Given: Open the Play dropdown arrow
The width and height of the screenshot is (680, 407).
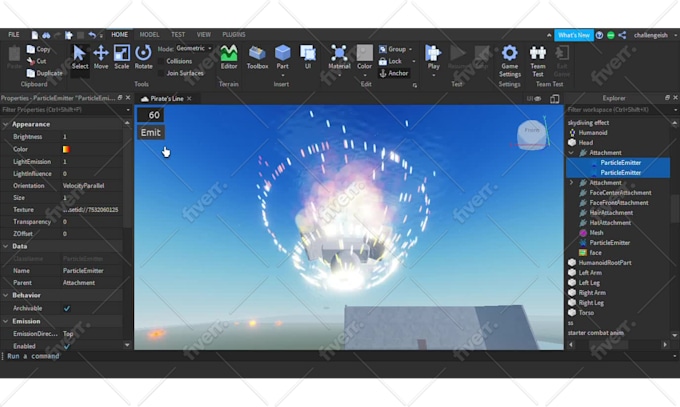Looking at the screenshot, I should 433,75.
